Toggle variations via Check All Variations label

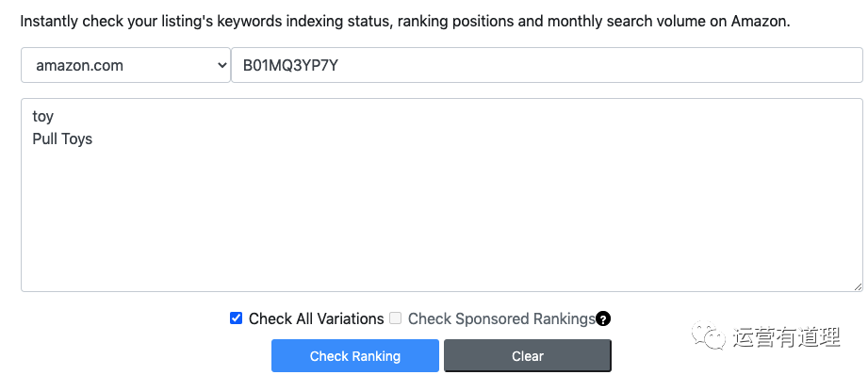(316, 319)
